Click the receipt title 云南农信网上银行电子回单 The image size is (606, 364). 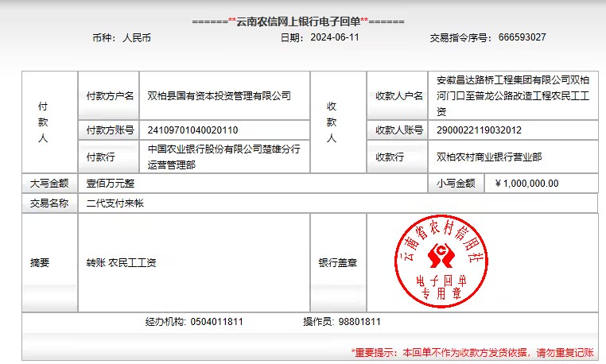click(x=298, y=21)
